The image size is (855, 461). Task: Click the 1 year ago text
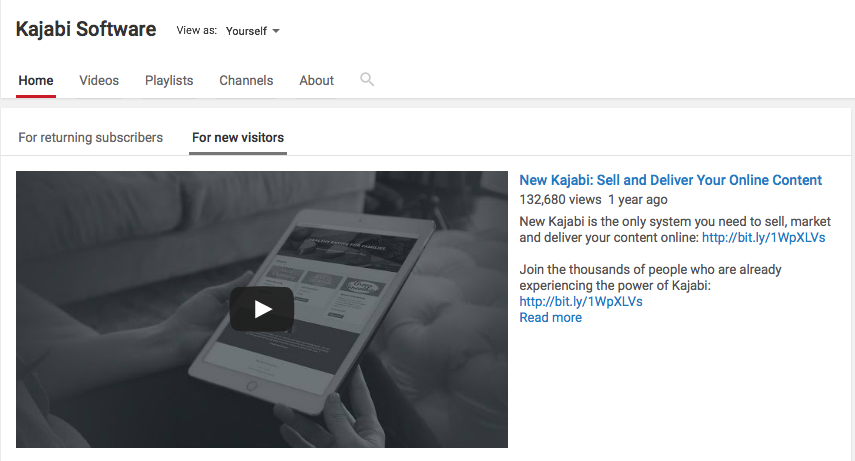click(638, 200)
